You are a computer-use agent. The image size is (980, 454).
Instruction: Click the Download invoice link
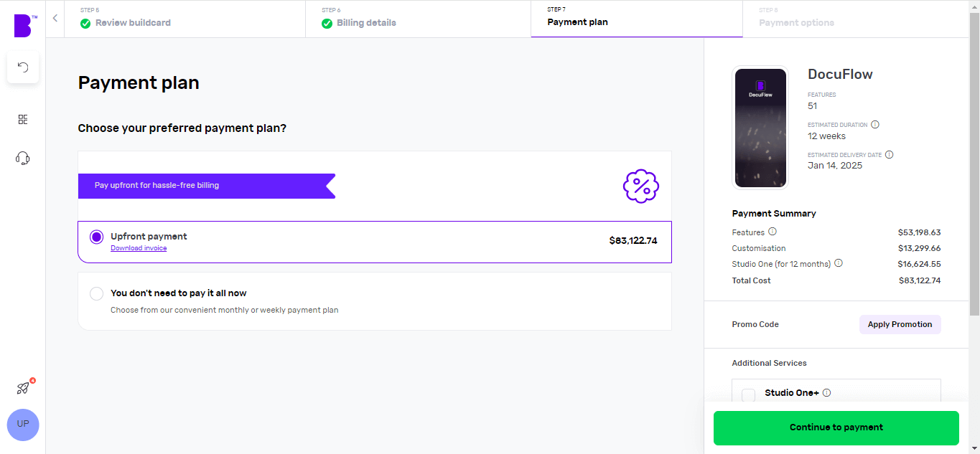pos(138,247)
